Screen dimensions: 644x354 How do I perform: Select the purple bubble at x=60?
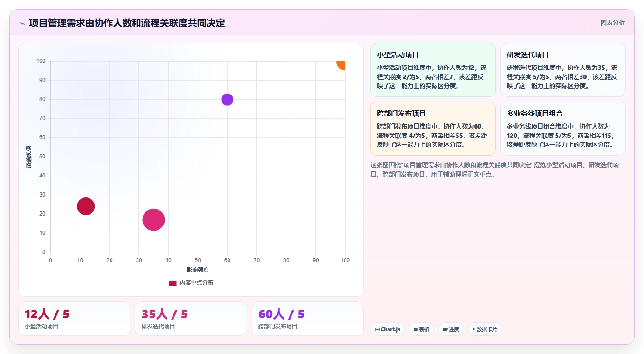point(227,100)
